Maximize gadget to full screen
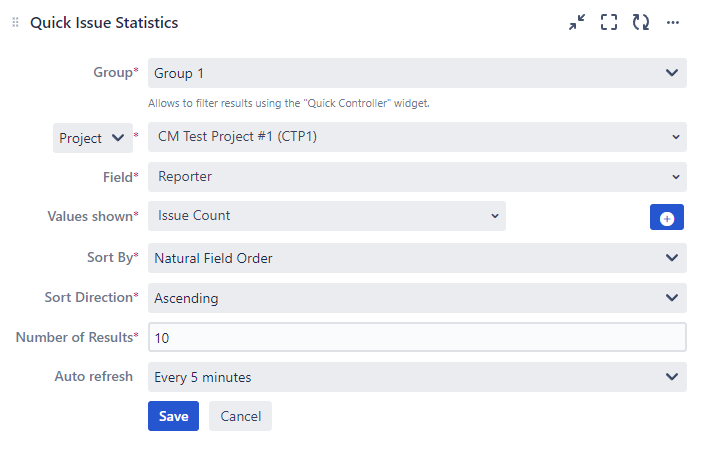Viewport: 701px width, 452px height. 609,22
